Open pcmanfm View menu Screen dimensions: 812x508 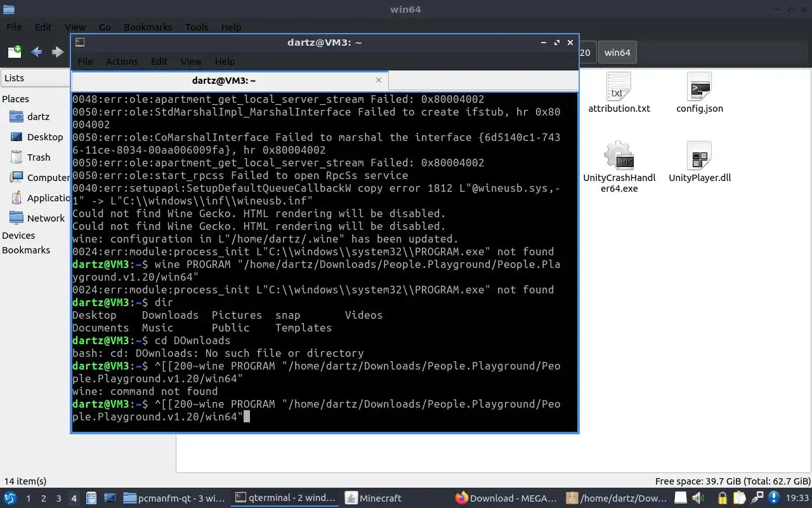pyautogui.click(x=75, y=27)
